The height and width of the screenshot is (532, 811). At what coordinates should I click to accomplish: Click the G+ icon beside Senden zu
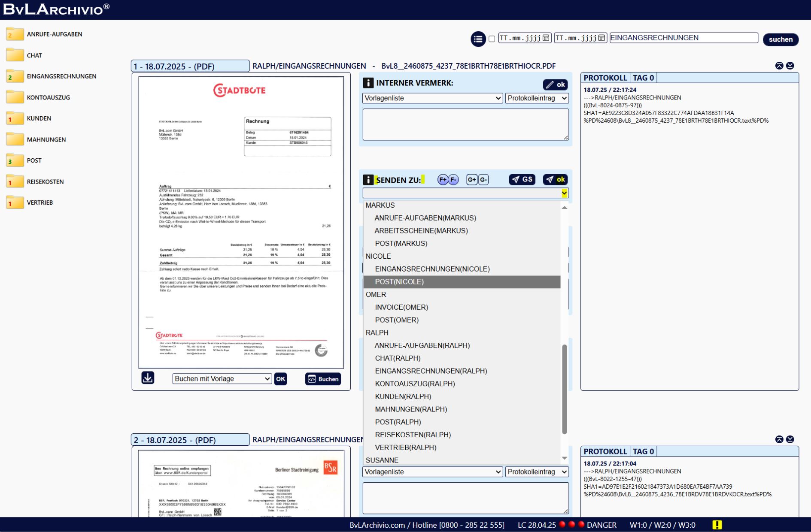472,180
